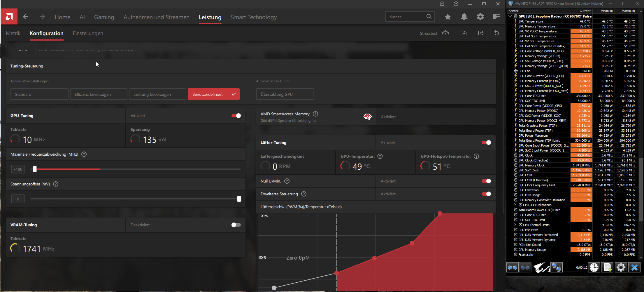Viewport: 644px width, 292px height.
Task: Click the Spannungsoffset value field
Action: tap(18, 199)
